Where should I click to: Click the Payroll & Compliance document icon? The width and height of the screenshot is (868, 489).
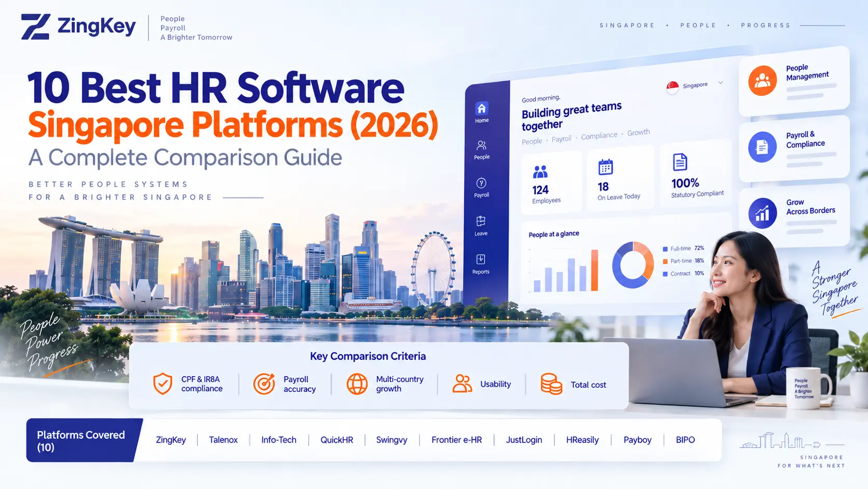coord(762,147)
